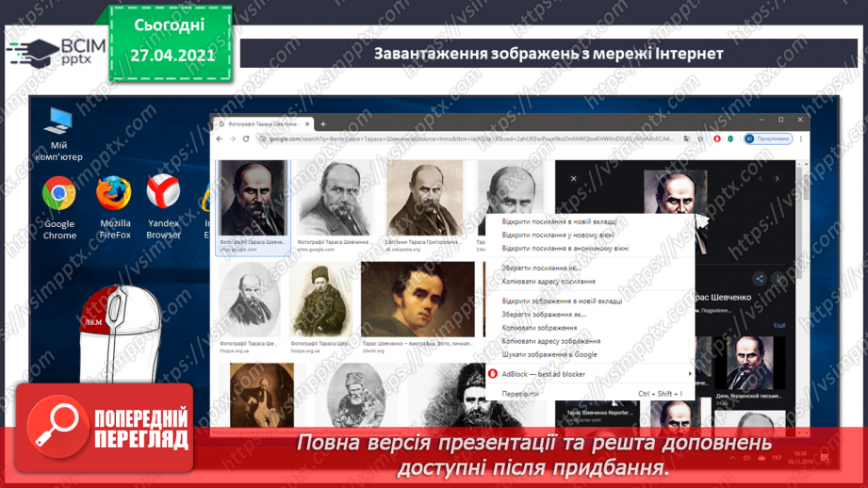
Task: Open the Призупинено profile button
Action: [x=768, y=138]
